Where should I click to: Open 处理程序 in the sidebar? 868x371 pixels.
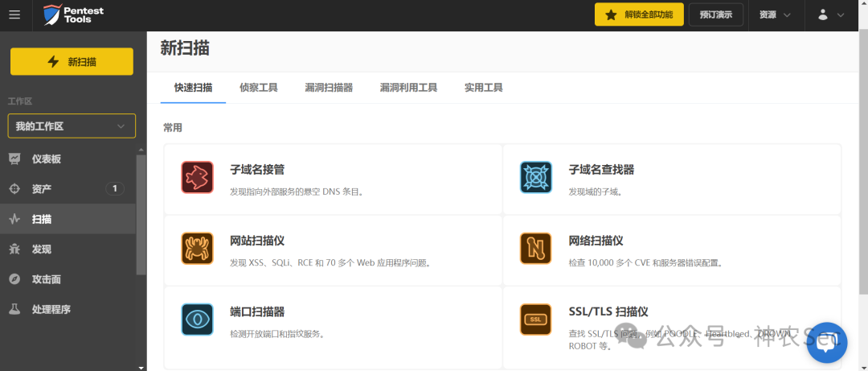[x=68, y=309]
